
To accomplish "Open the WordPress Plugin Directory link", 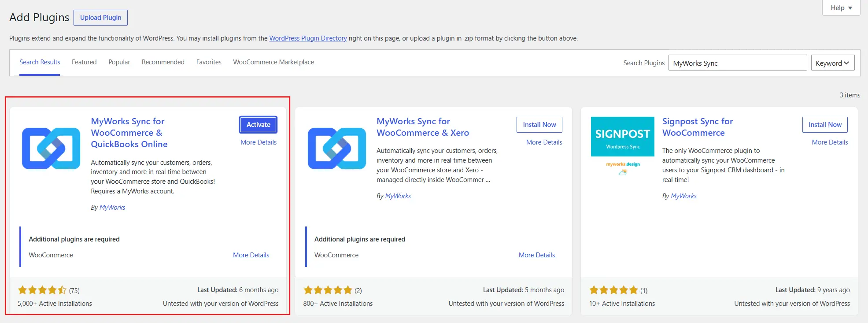I will pyautogui.click(x=308, y=38).
